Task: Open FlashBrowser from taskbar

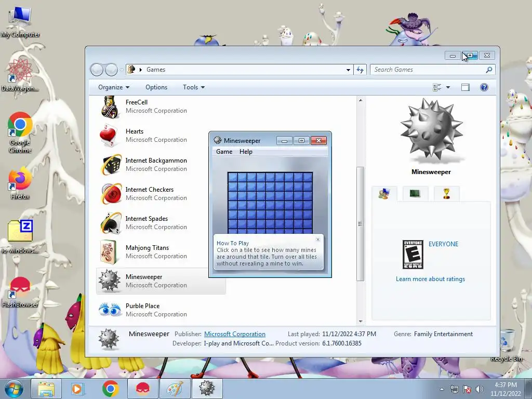Action: [143, 389]
